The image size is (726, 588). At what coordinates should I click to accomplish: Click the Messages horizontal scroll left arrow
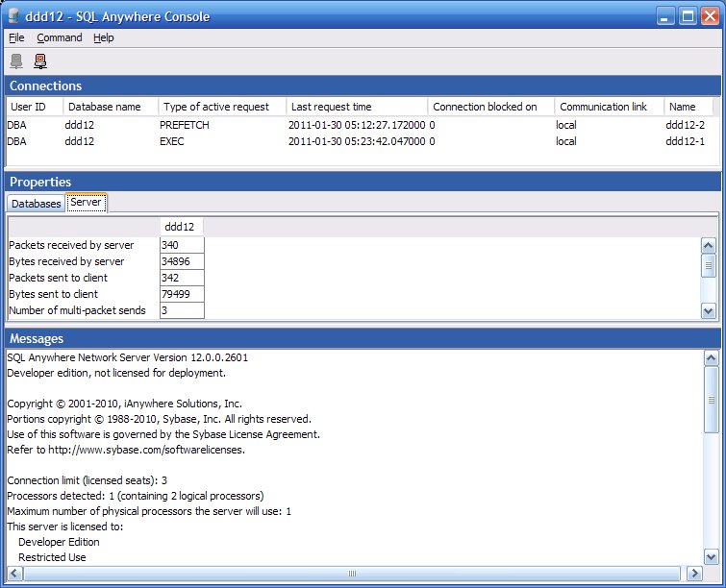click(13, 574)
